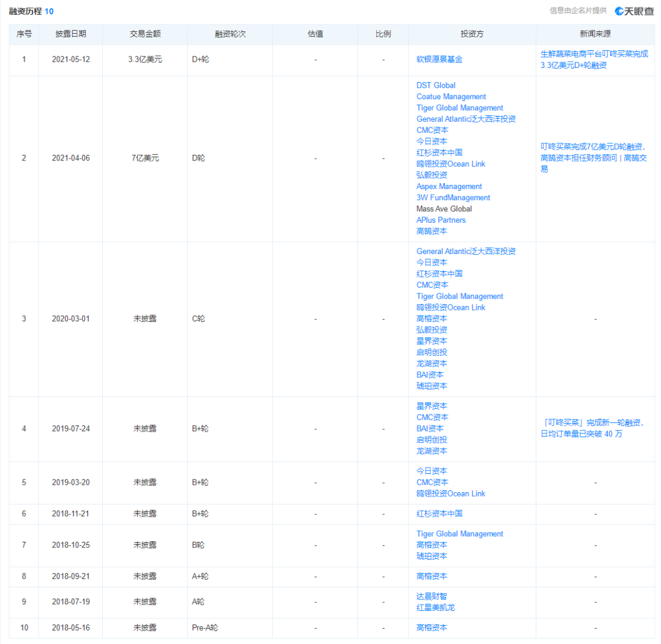Viewport: 661px width, 644px height.
Task: Click 今日资本 in the 2019-03-20 row
Action: point(431,471)
